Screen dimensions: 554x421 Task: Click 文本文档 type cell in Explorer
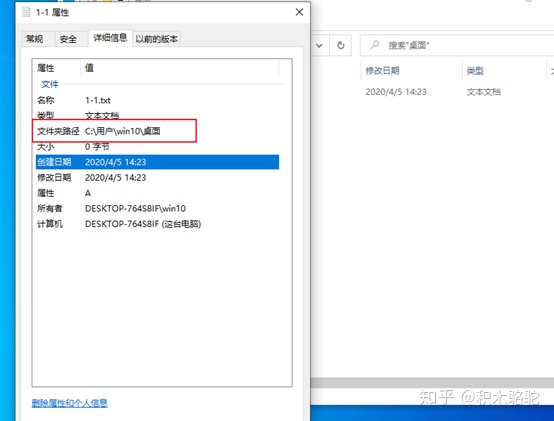click(483, 92)
